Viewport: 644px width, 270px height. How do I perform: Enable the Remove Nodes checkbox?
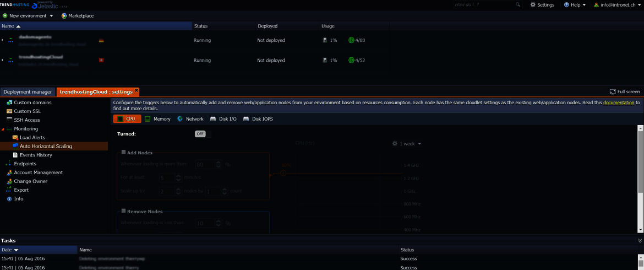tap(124, 211)
